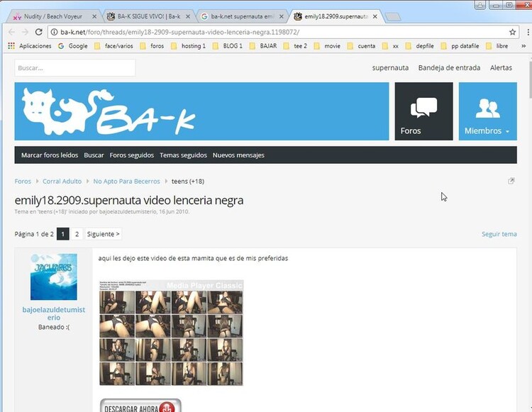Click the 'Corral Adulto' breadcrumb link
The height and width of the screenshot is (412, 532).
click(62, 182)
